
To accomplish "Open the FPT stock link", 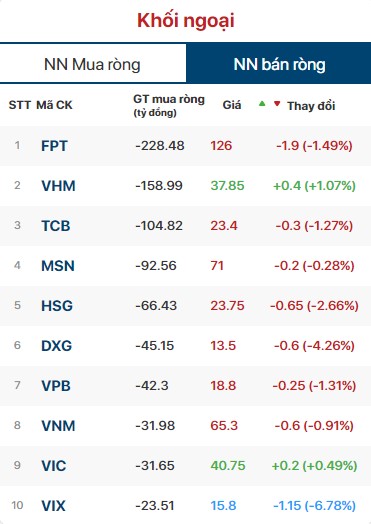I will click(54, 146).
